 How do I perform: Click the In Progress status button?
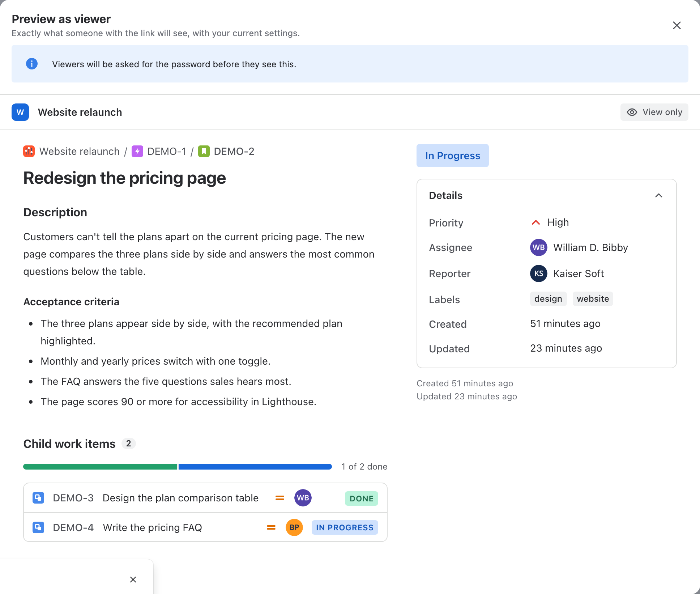(452, 156)
